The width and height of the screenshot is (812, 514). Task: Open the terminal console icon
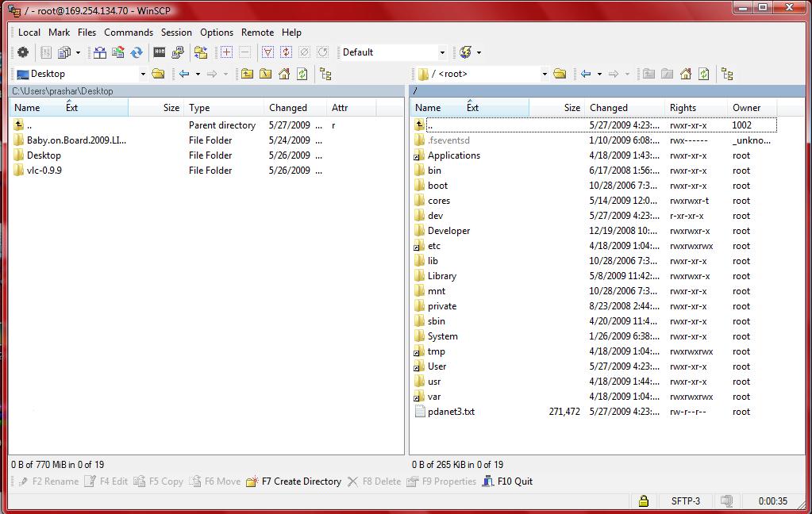click(x=160, y=52)
